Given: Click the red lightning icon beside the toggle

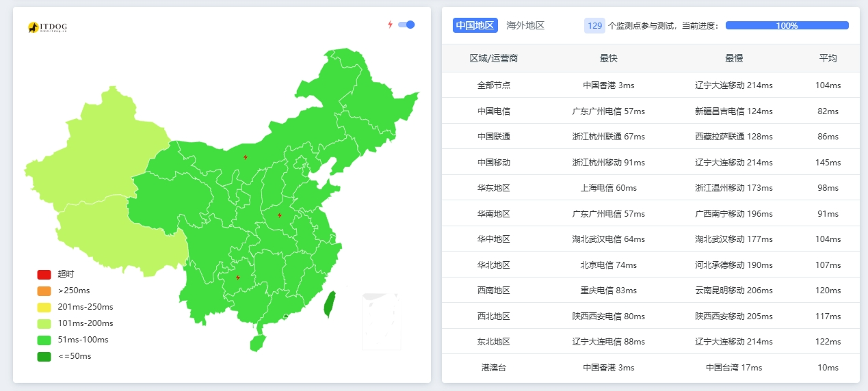Looking at the screenshot, I should [390, 25].
